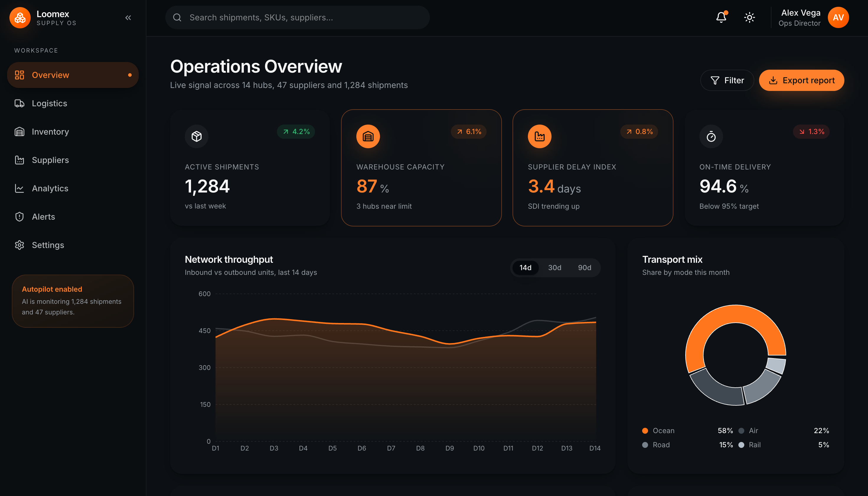Click the Network throughput title
The width and height of the screenshot is (868, 496).
(x=229, y=259)
